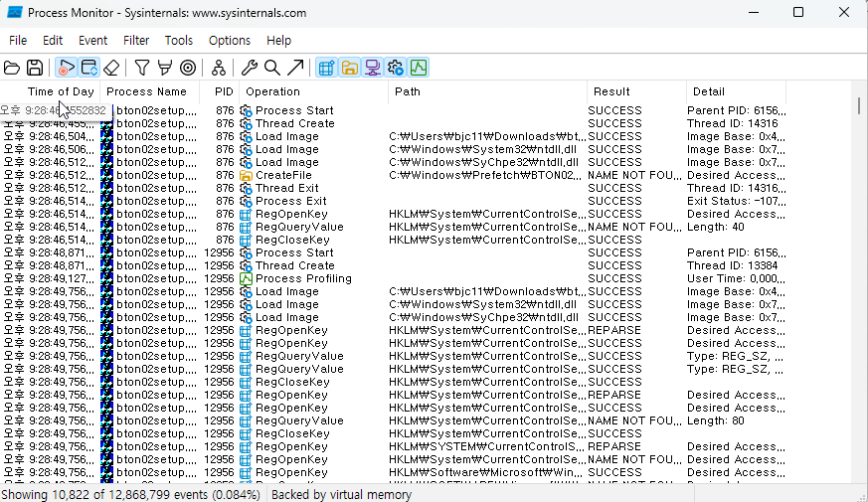Click the Jump To Object arrow icon
Screen dimensions: 868x502
295,68
